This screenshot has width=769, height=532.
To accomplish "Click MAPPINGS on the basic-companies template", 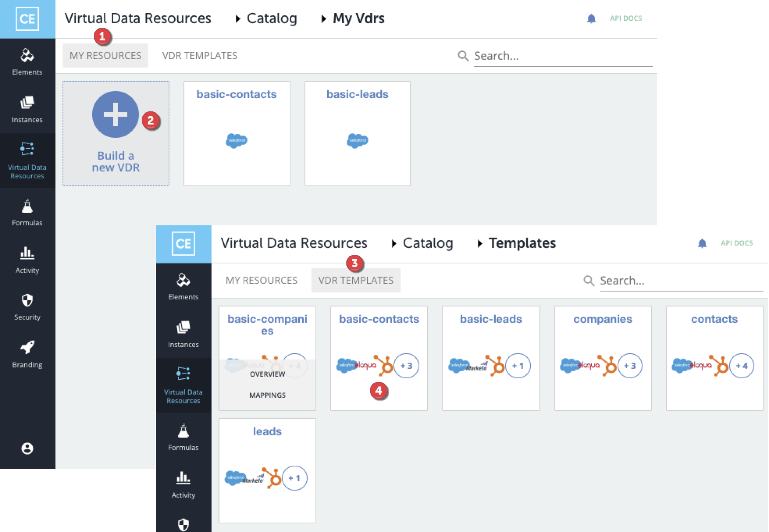I will 267,395.
